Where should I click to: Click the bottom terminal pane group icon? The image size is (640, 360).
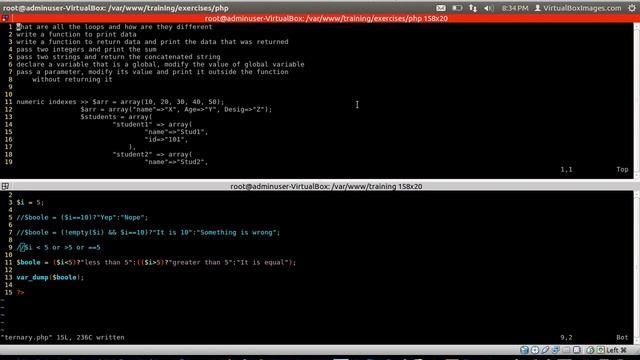click(x=5, y=186)
